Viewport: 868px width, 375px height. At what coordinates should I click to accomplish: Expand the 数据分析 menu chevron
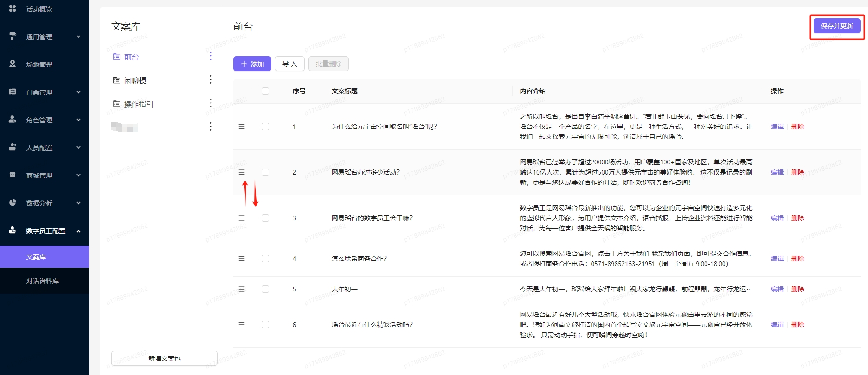click(x=78, y=203)
